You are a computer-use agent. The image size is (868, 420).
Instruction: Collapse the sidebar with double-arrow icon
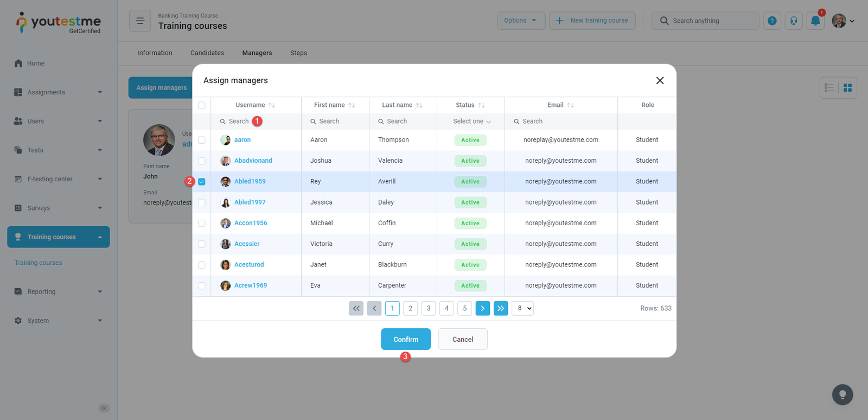coord(104,408)
